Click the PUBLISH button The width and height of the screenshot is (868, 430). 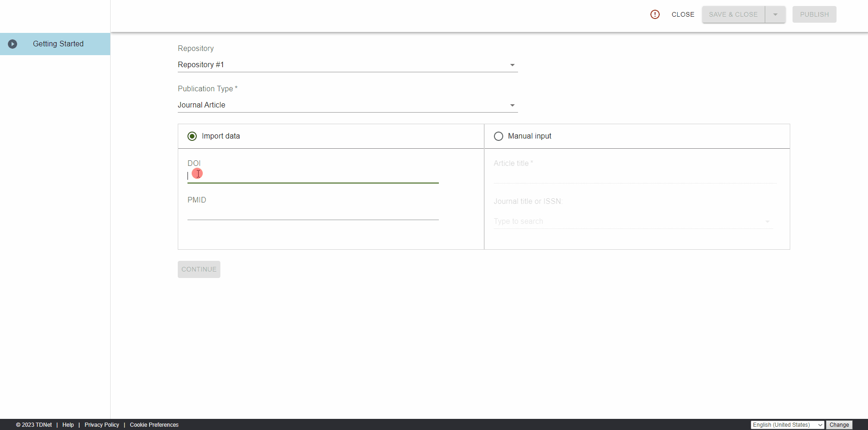pyautogui.click(x=814, y=14)
